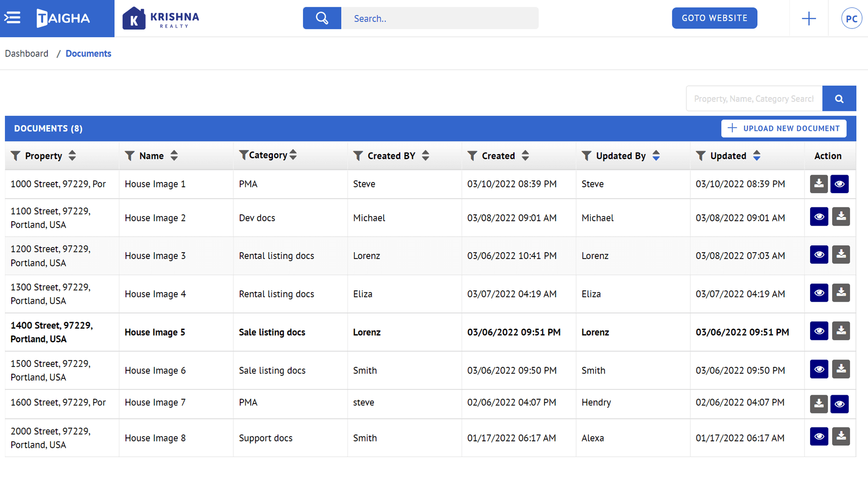Image resolution: width=868 pixels, height=485 pixels.
Task: Click the Krishna Realty logo
Action: 161,19
